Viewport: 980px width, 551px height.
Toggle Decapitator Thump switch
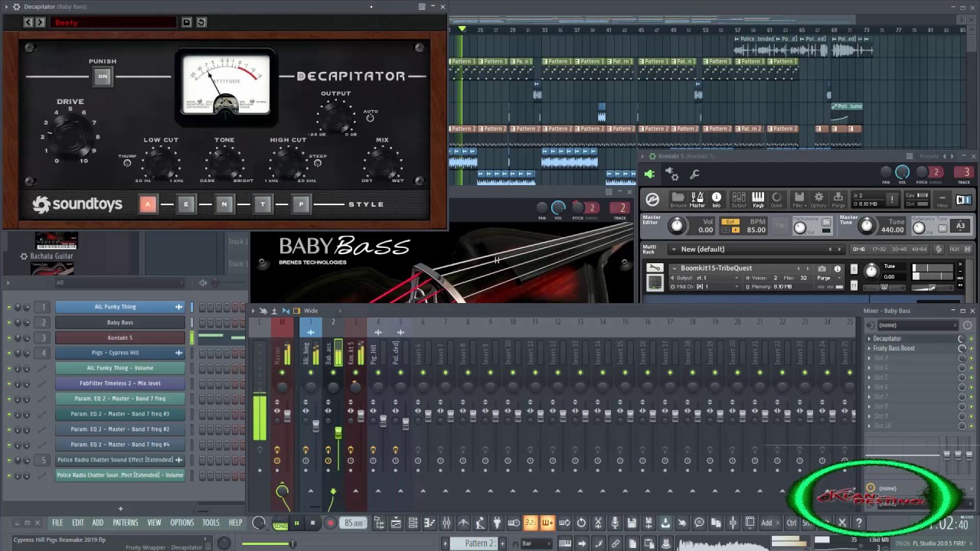click(x=127, y=163)
